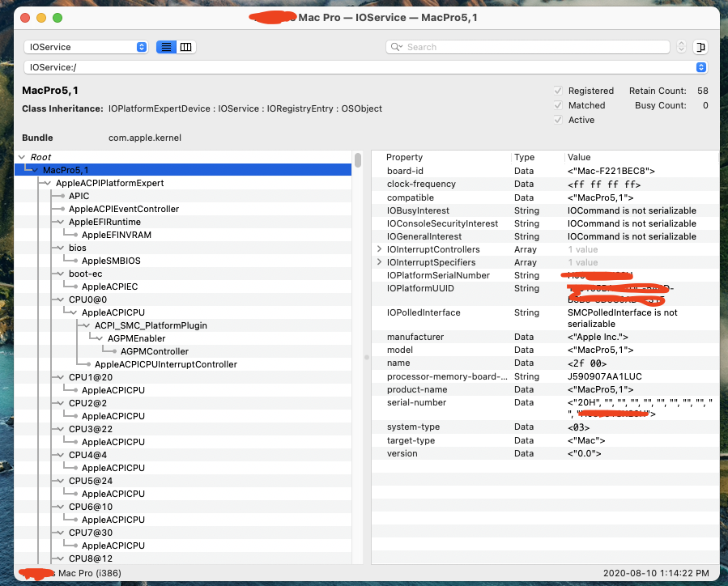
Task: Select the compatible property row
Action: coord(546,197)
